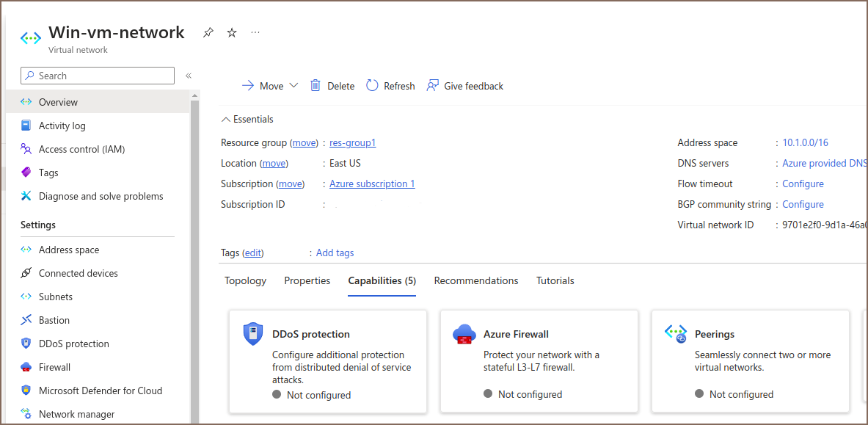Click the Delete trash icon
Viewport: 868px width, 425px height.
pos(316,86)
